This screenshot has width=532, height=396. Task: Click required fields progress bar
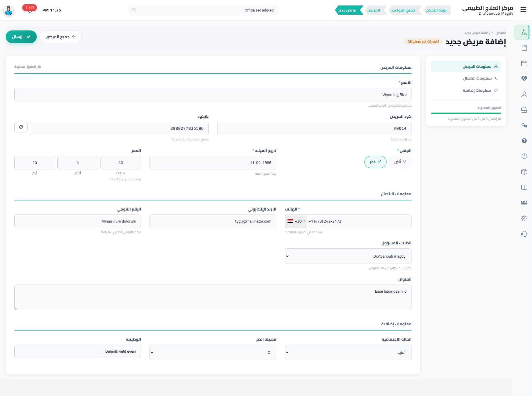[466, 113]
